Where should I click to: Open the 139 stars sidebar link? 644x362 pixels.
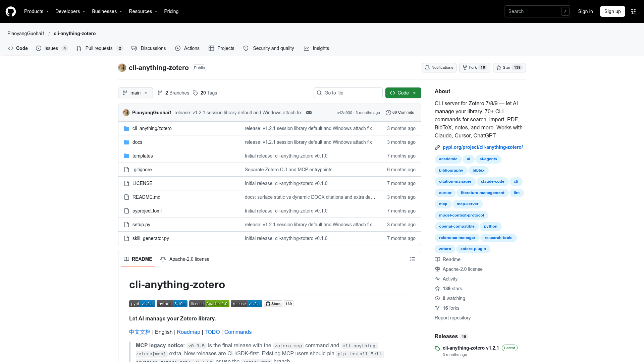(x=448, y=289)
